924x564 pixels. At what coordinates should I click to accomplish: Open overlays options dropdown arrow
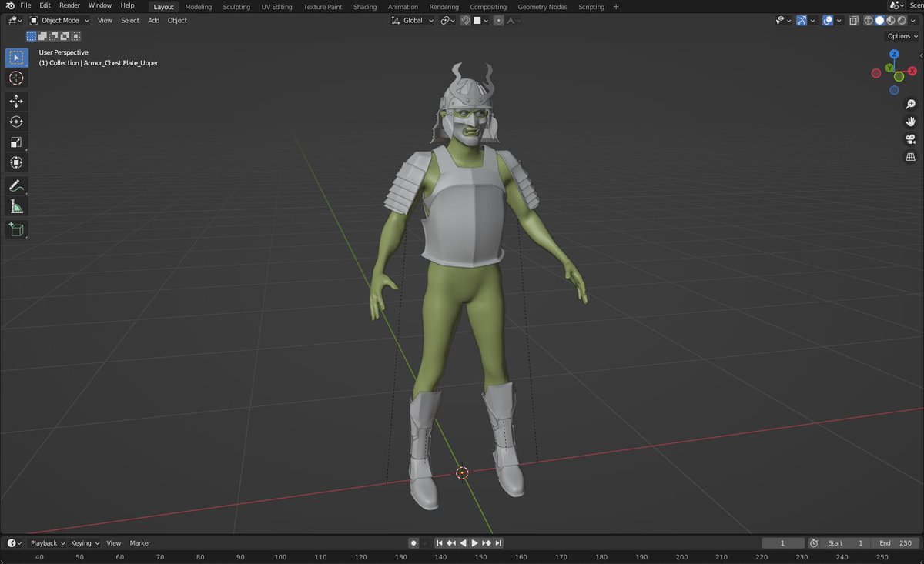(x=839, y=21)
